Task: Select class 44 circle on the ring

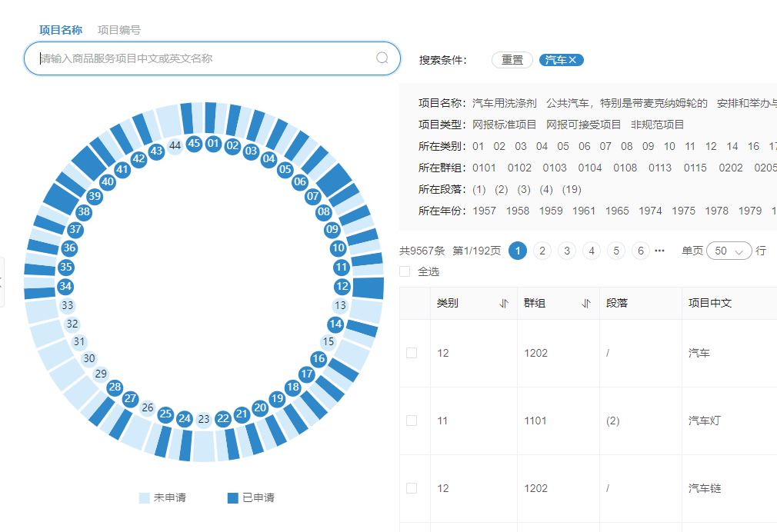Action: point(175,145)
